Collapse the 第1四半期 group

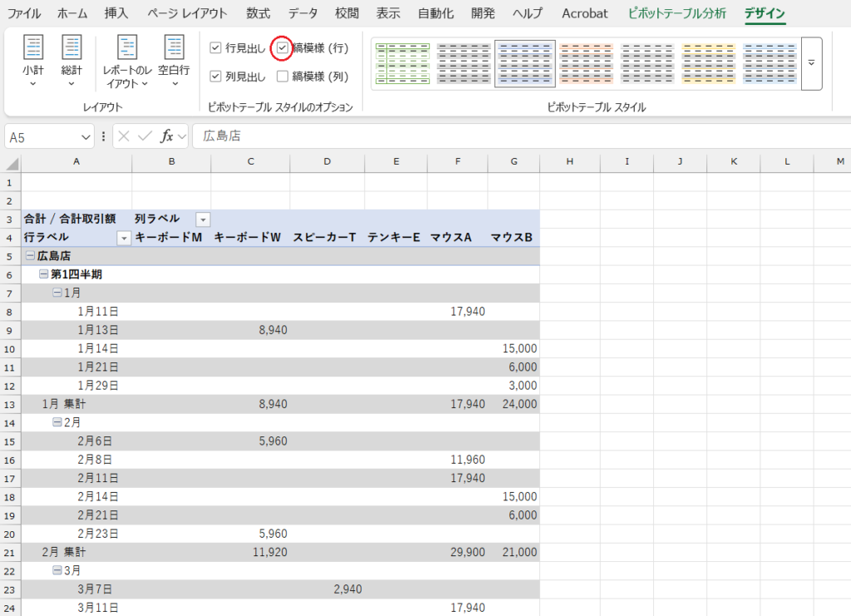click(x=43, y=274)
